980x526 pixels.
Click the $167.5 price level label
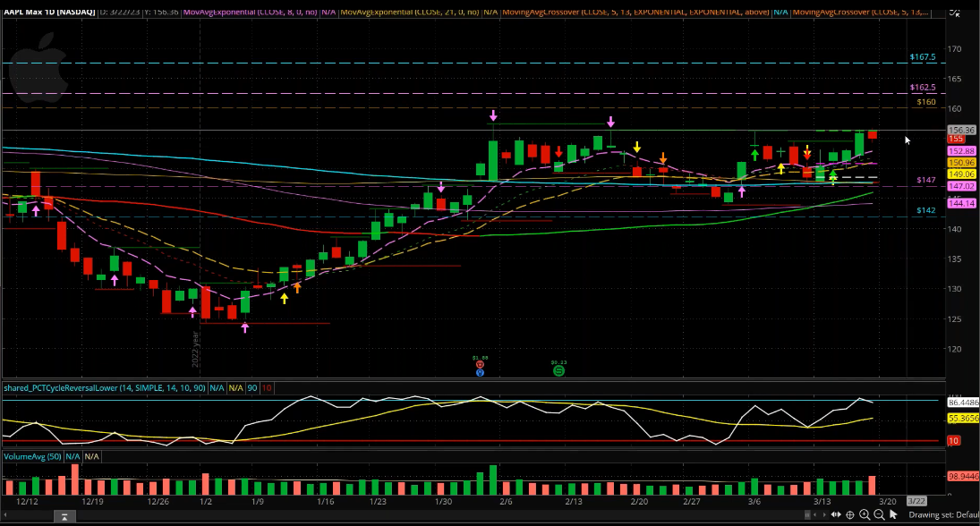[923, 57]
